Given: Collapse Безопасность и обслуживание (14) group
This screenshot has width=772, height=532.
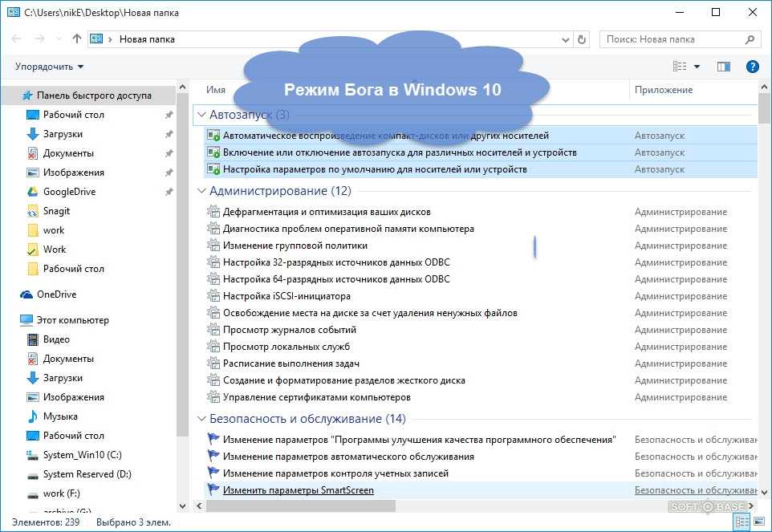Looking at the screenshot, I should [201, 419].
